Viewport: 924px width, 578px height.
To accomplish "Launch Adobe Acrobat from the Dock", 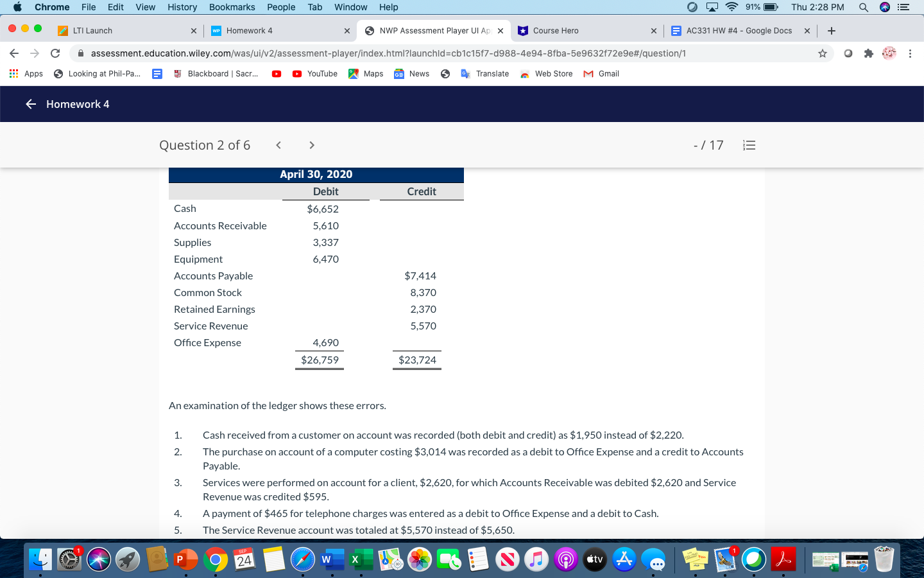I will (x=782, y=559).
